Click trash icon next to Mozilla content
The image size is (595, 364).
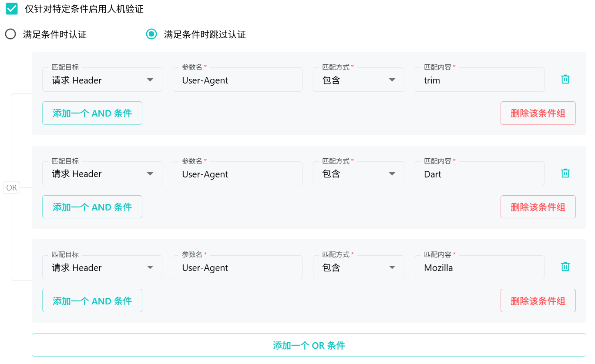tap(565, 267)
